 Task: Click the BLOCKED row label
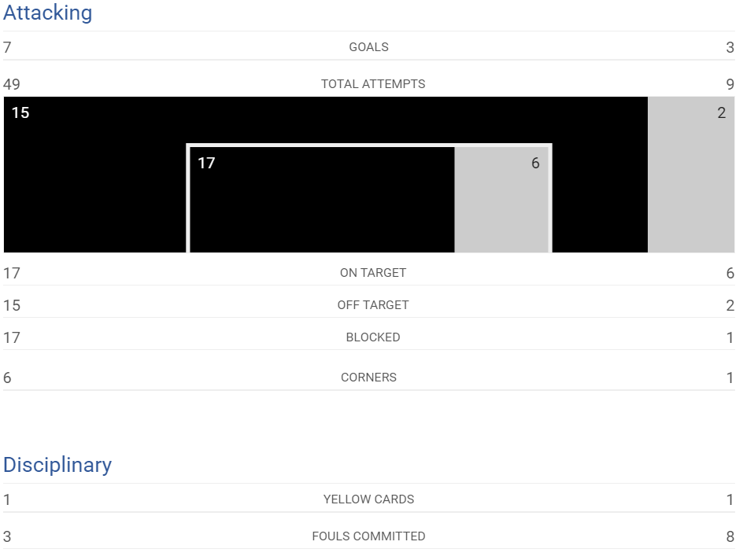pyautogui.click(x=373, y=337)
